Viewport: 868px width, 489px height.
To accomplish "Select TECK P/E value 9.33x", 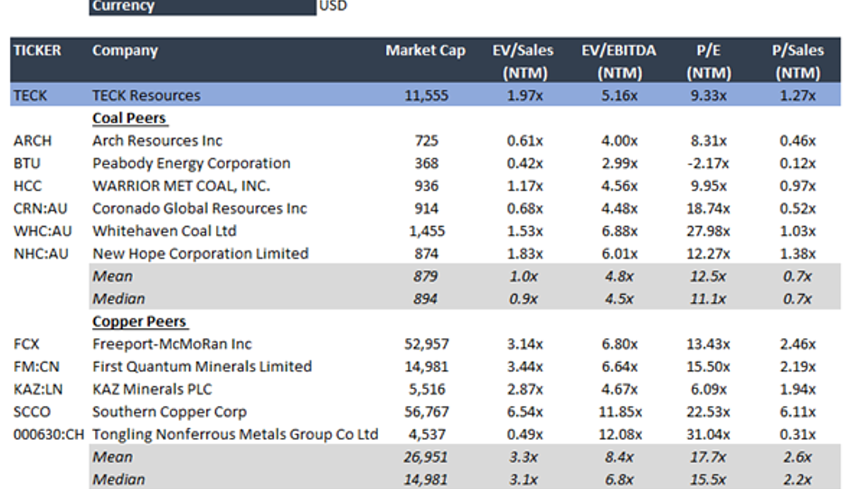I will tap(709, 95).
